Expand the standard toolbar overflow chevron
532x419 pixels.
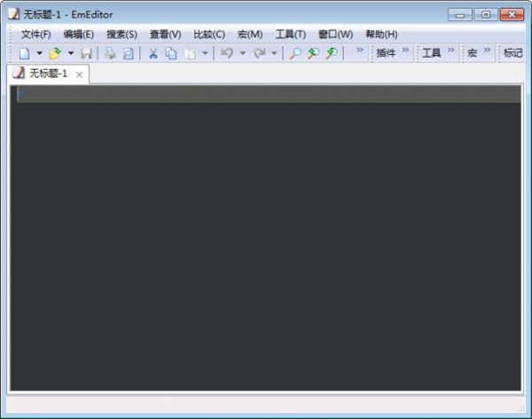tap(360, 50)
